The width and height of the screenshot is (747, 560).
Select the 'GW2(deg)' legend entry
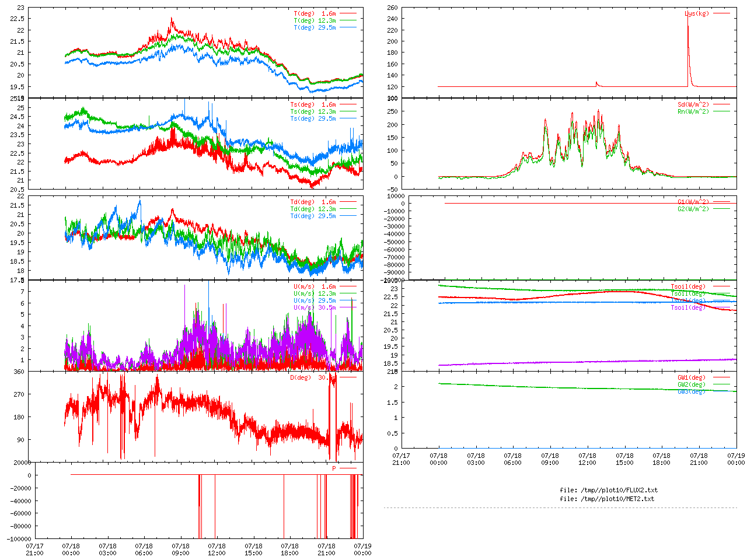pyautogui.click(x=692, y=384)
